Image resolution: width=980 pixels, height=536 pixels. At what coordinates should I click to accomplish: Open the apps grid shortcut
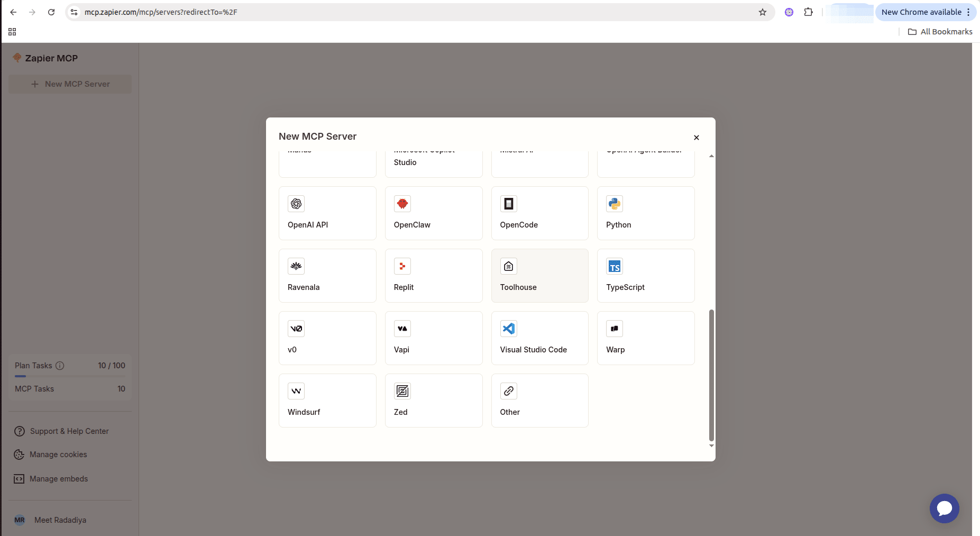12,32
